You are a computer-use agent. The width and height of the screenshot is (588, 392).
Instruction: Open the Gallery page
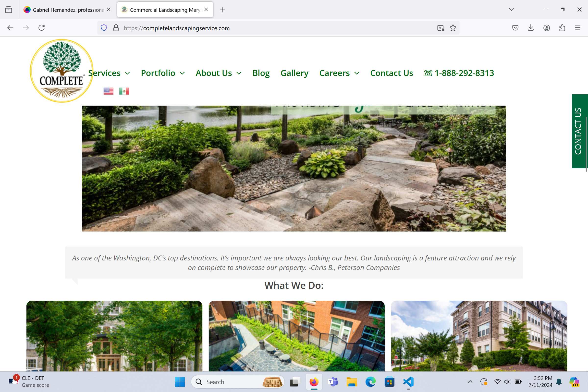pos(294,73)
